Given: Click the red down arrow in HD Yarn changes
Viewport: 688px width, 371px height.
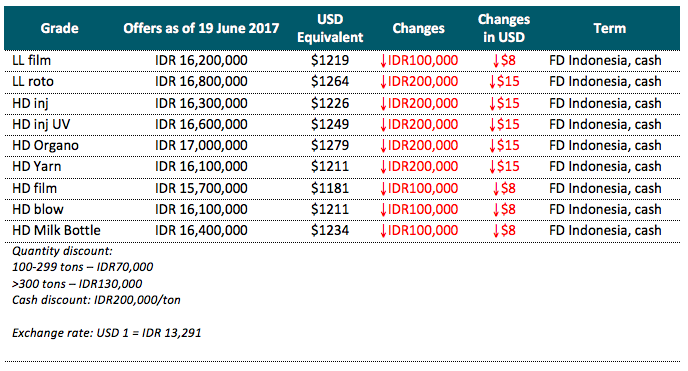Looking at the screenshot, I should [383, 168].
